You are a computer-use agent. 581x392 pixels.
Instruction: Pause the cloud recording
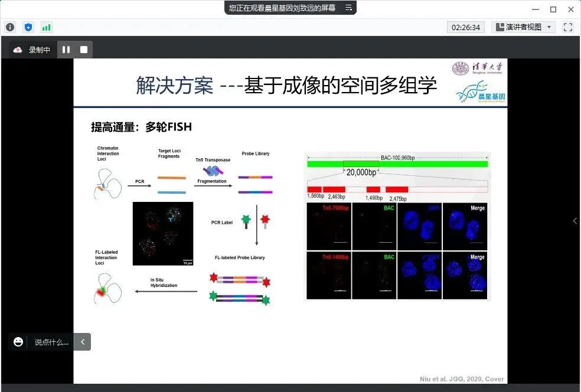click(x=66, y=50)
